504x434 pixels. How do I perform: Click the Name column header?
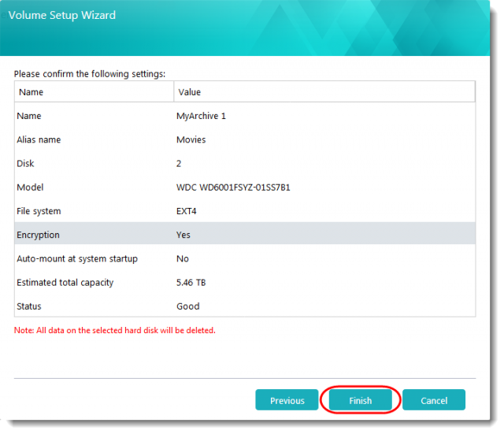coord(31,92)
